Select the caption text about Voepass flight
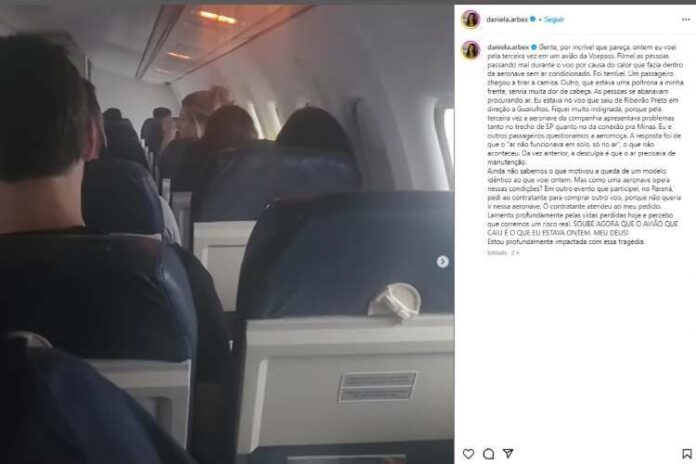Screen dimensions: 696x464 585,144
